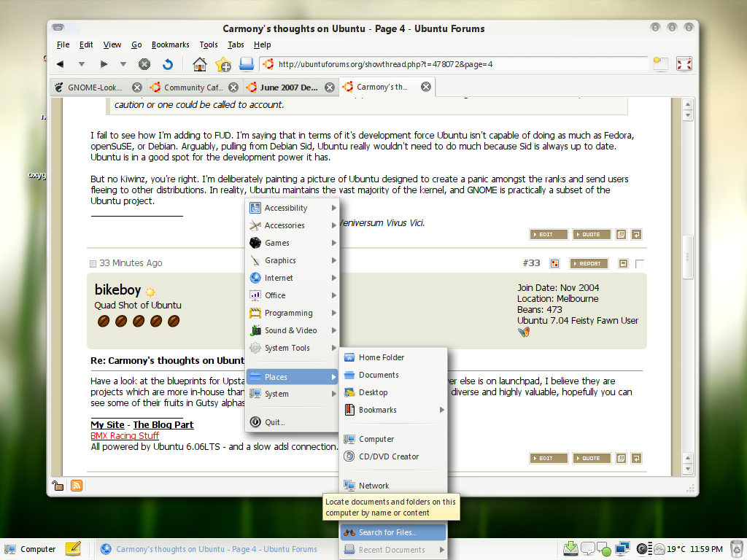This screenshot has width=747, height=560.
Task: Expand the Bookmarks submenu in Places
Action: pyautogui.click(x=393, y=410)
